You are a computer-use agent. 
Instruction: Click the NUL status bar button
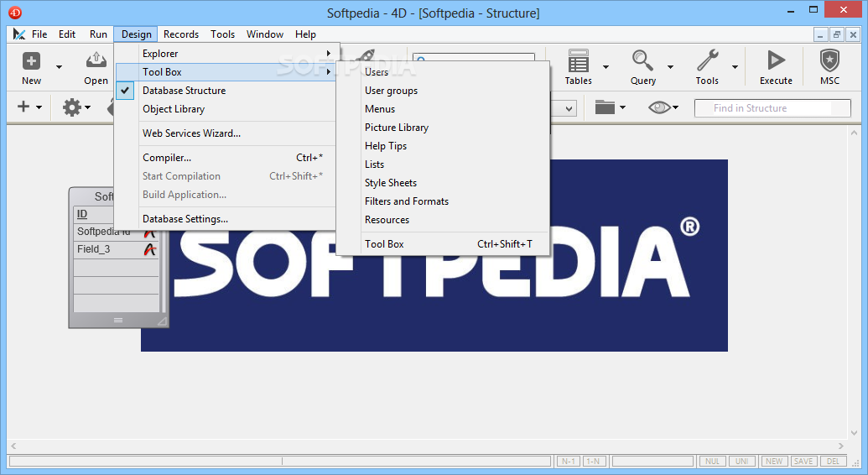(713, 461)
